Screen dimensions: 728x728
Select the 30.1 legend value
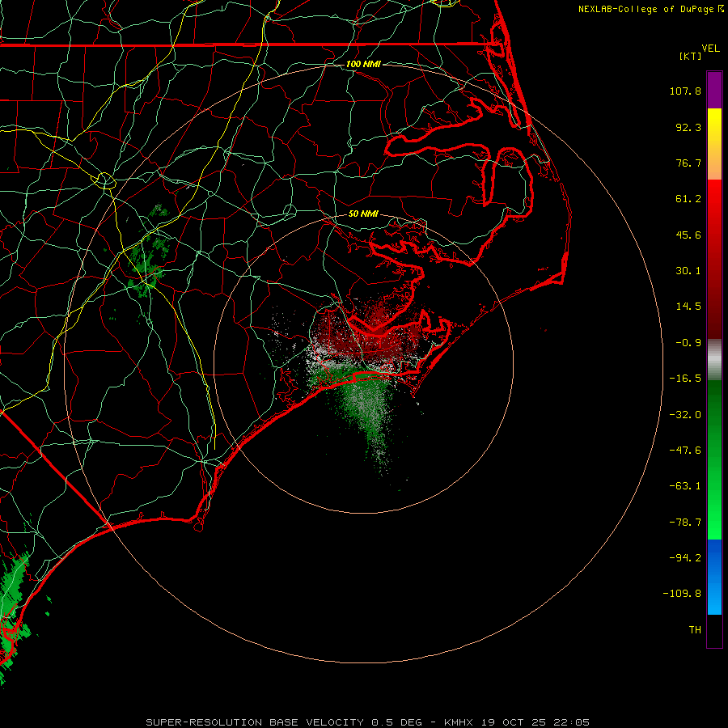point(688,271)
